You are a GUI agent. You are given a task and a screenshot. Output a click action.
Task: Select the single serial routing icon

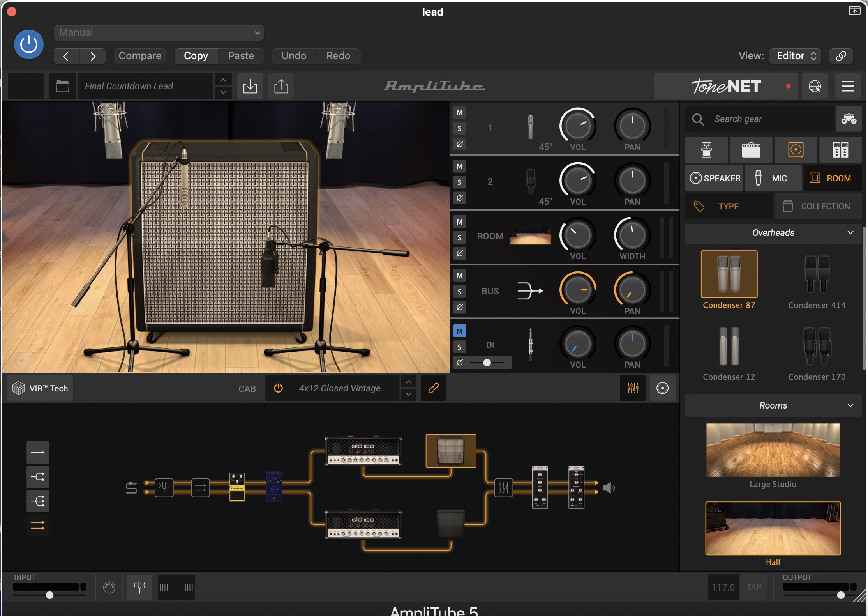click(38, 452)
